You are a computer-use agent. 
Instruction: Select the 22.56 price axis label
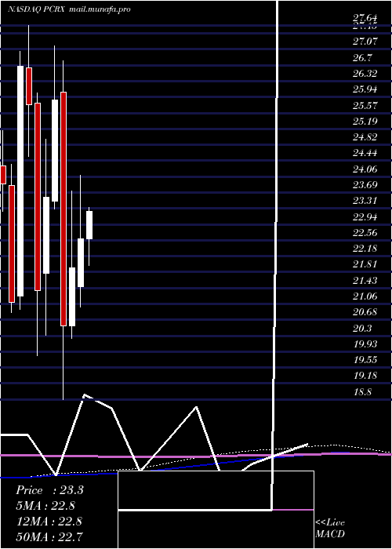click(x=365, y=233)
